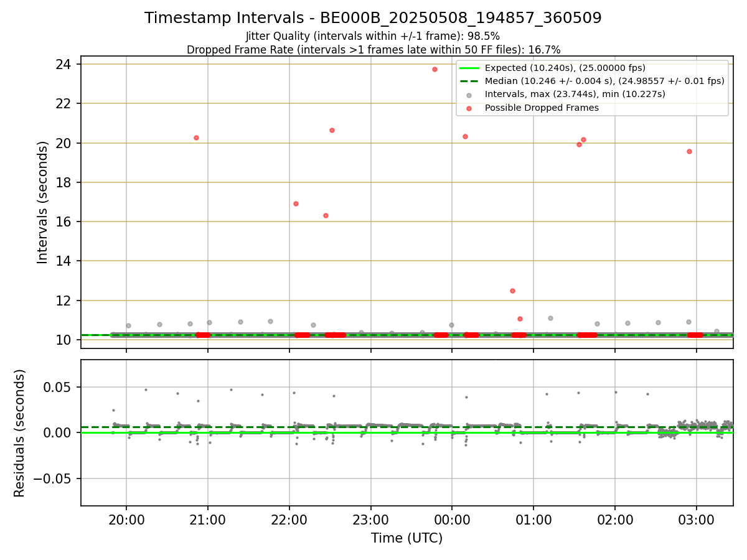Select the 'Jitter Quality' subtitle line showing 98.5%

[373, 36]
